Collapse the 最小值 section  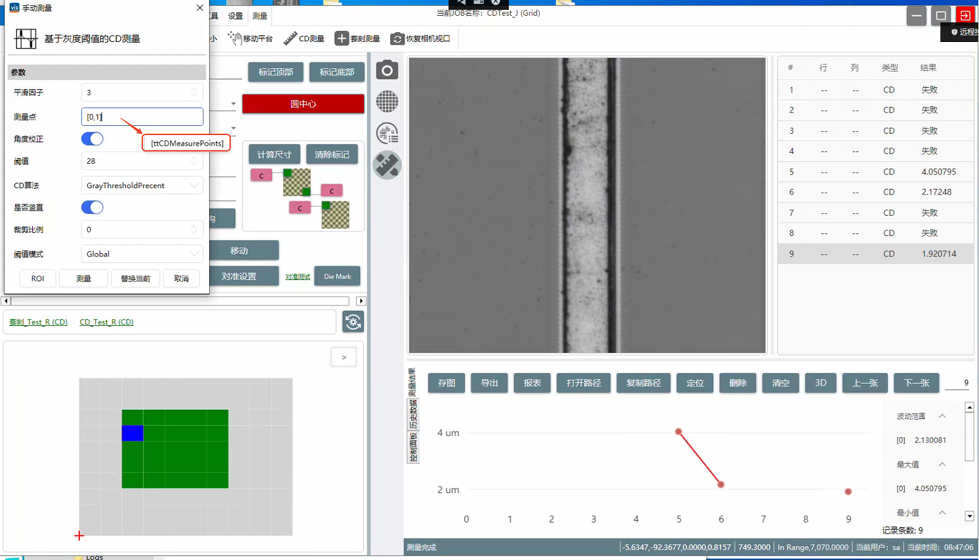pos(942,513)
